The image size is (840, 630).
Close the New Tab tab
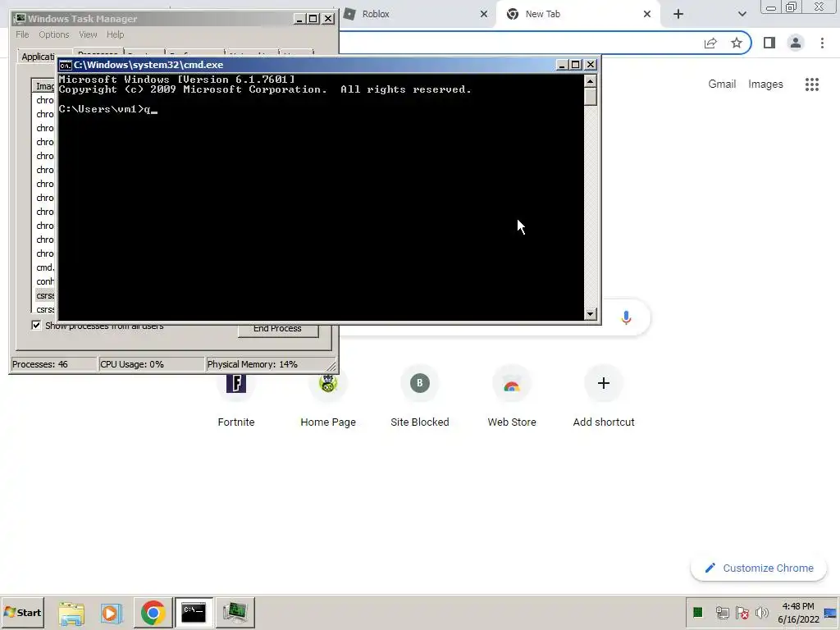pyautogui.click(x=647, y=14)
